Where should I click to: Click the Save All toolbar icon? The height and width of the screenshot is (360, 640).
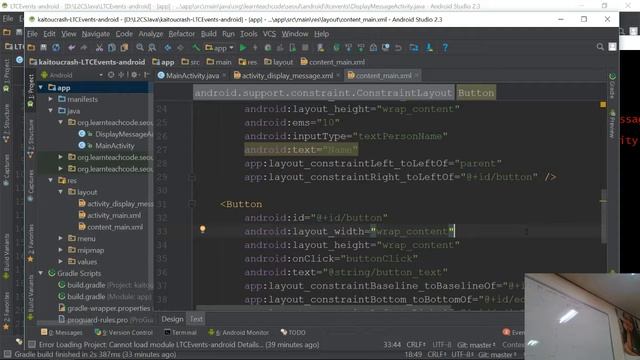point(43,48)
